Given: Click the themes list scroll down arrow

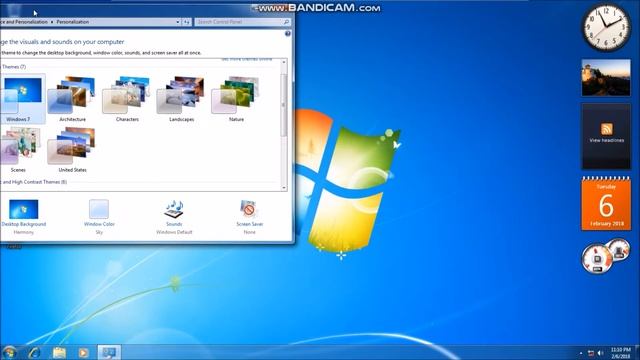Looking at the screenshot, I should 284,187.
